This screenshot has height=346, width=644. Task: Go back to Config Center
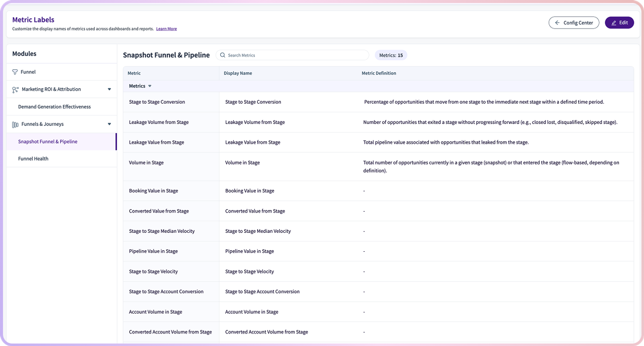[x=574, y=23]
